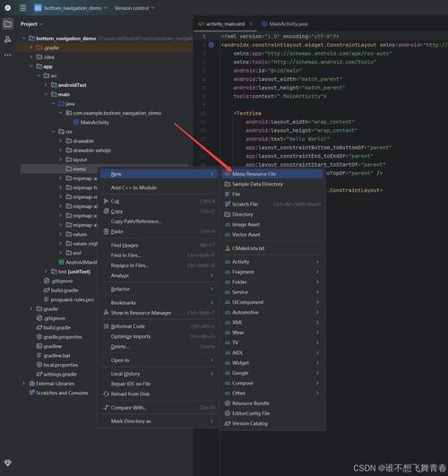Open the Version control dropdown
Screen dimensions: 448x476
(134, 8)
